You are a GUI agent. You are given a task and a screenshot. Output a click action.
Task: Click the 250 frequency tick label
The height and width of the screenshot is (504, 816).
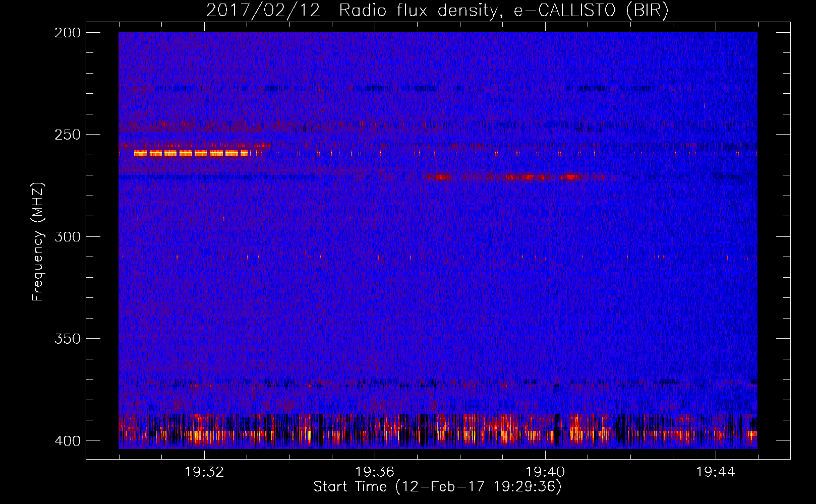point(67,135)
